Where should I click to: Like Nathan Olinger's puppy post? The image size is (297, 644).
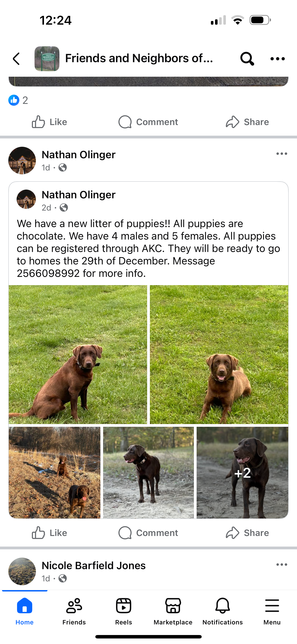click(49, 533)
